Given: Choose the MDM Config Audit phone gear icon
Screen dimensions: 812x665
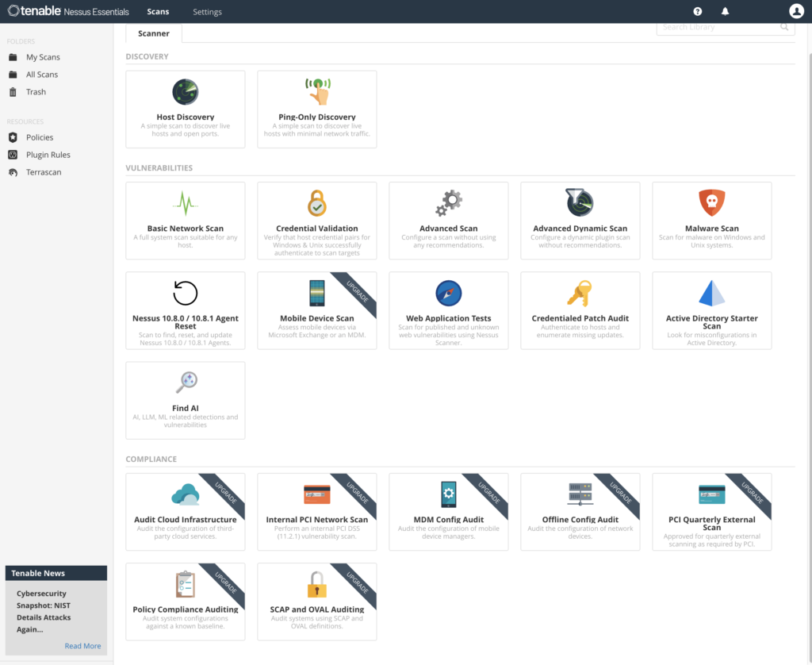Looking at the screenshot, I should click(449, 494).
